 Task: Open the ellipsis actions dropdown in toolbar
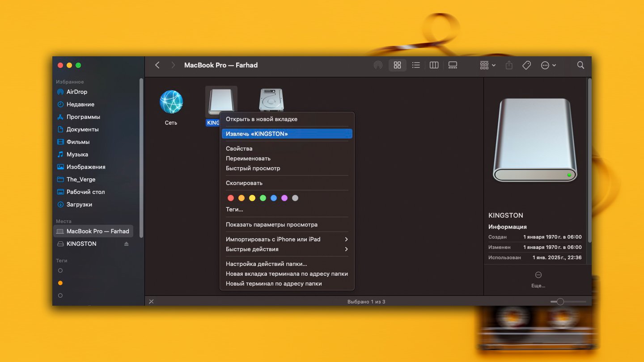pos(548,65)
